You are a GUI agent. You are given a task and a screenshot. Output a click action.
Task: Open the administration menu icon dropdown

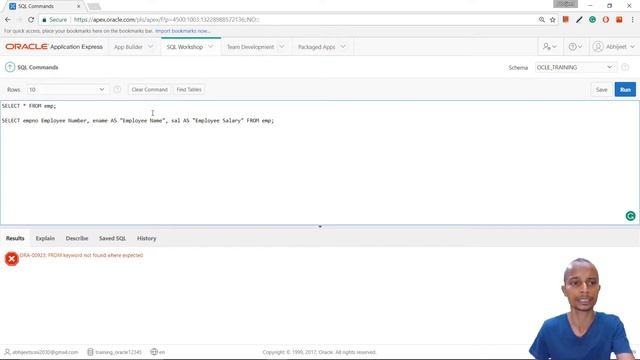tap(549, 47)
